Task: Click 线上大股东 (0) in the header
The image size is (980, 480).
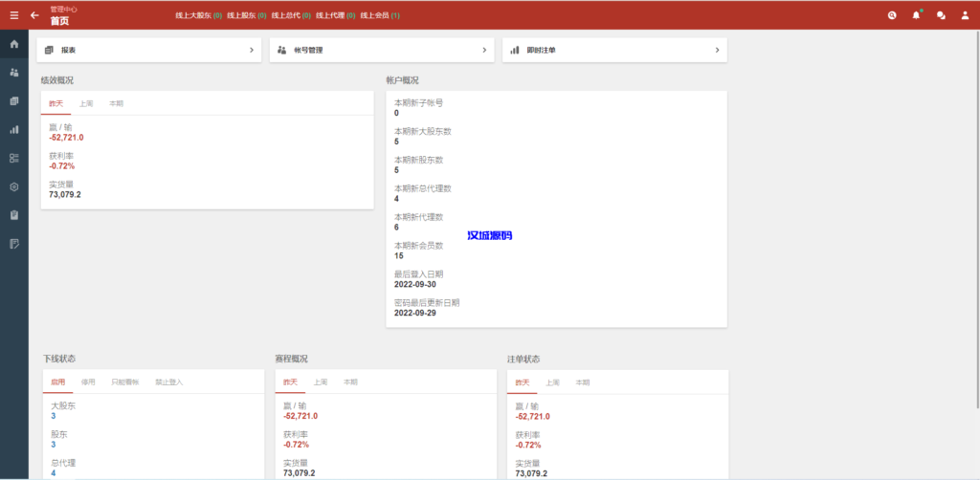Action: click(x=199, y=15)
